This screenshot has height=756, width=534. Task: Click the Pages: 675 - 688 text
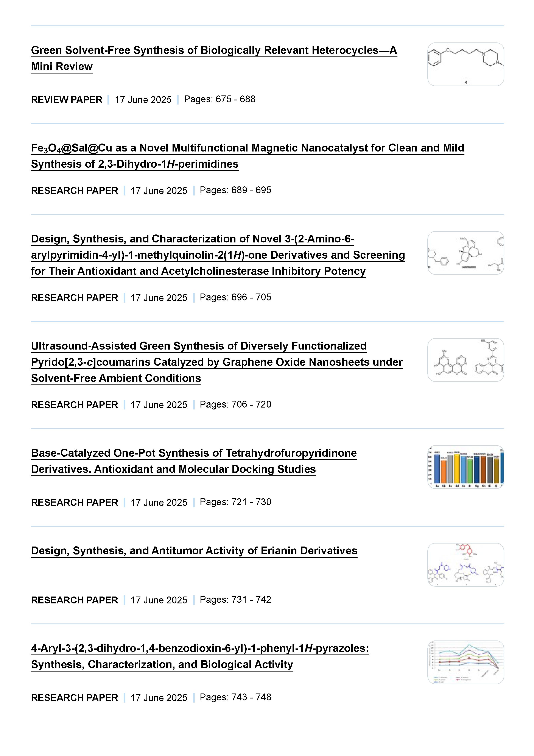pos(220,99)
